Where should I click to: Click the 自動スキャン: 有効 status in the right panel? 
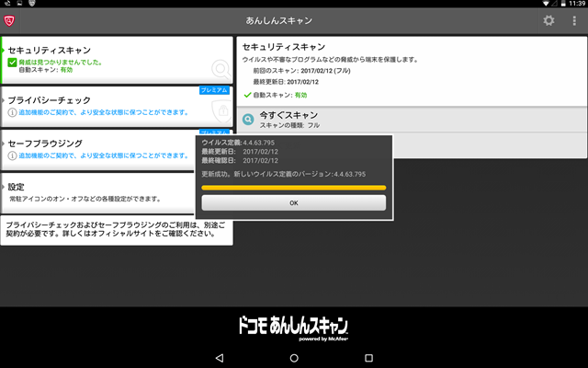tap(276, 95)
